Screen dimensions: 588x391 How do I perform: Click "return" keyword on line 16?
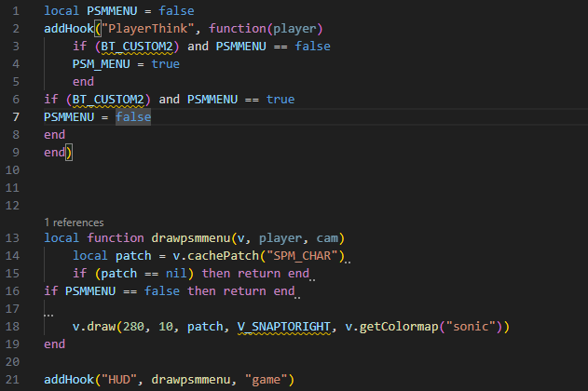click(x=245, y=291)
